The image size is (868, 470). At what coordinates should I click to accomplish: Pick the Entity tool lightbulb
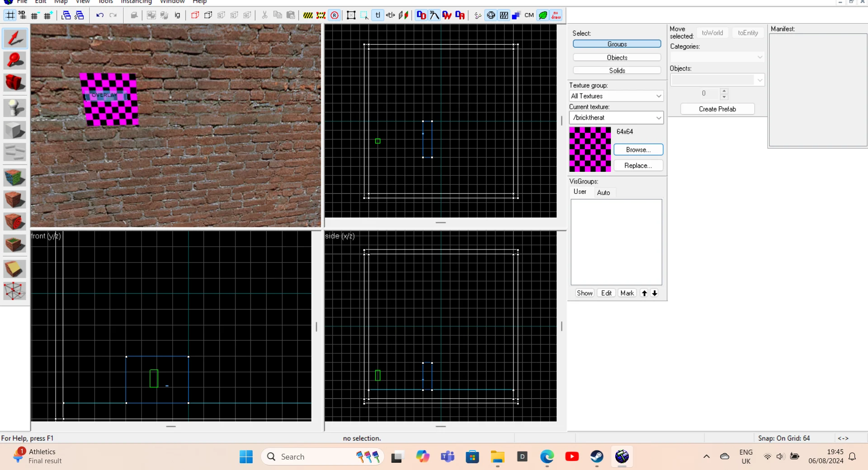14,108
